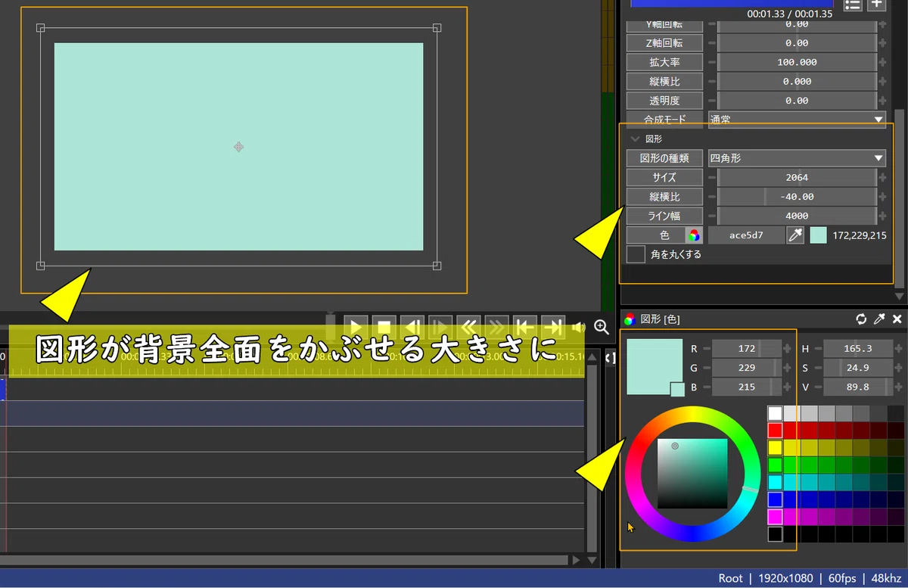Image resolution: width=908 pixels, height=588 pixels.
Task: Start playback with the play button
Action: tap(356, 328)
